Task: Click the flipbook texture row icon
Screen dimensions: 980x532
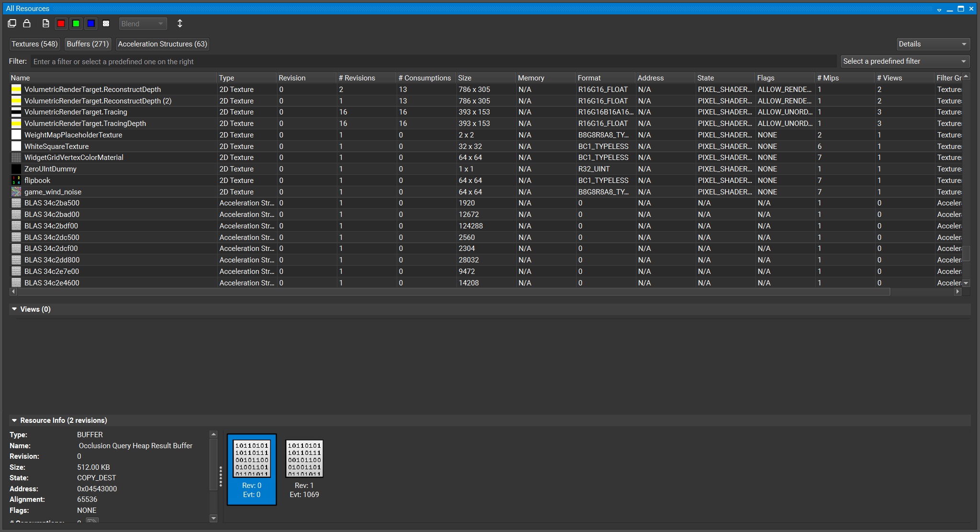Action: 16,181
